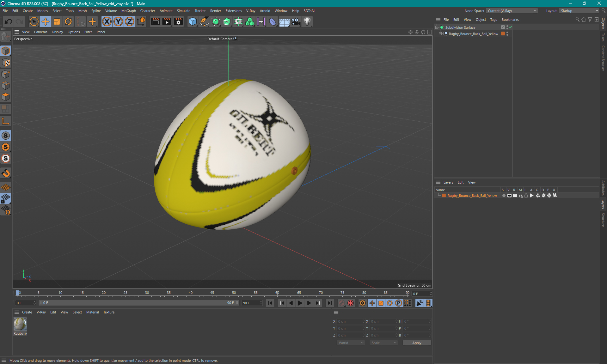Open the World coordinate dropdown
Viewport: 607px width, 364px height.
[x=351, y=343]
